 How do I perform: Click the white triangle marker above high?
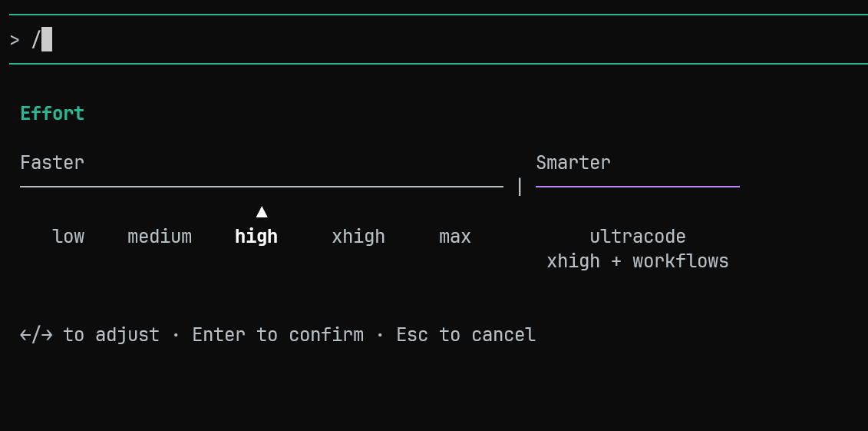tap(262, 212)
